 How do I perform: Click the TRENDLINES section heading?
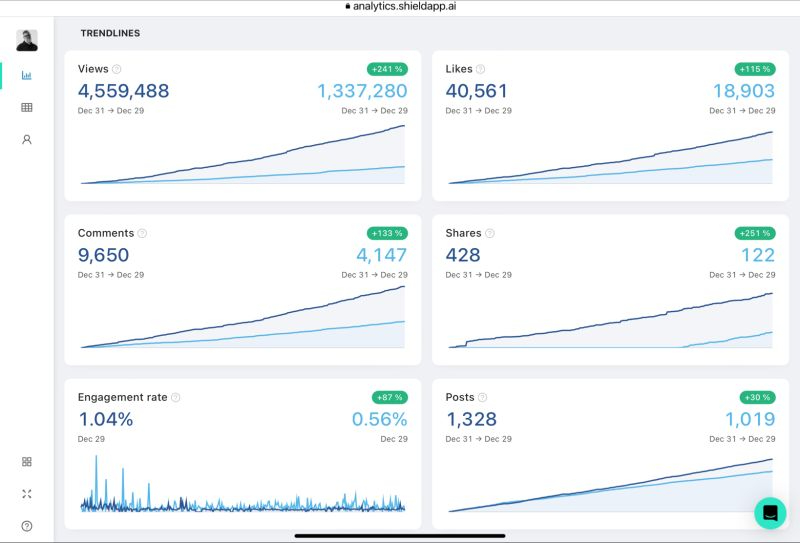(110, 33)
